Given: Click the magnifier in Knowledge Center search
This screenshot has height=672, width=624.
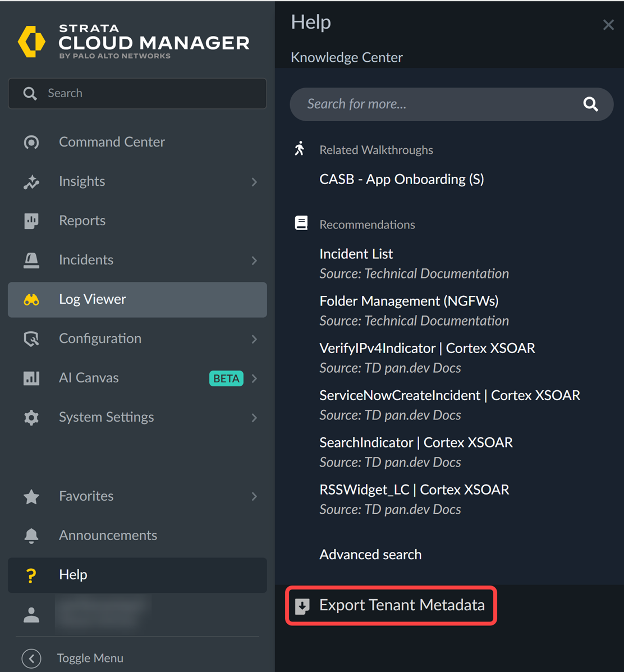Looking at the screenshot, I should [x=590, y=104].
